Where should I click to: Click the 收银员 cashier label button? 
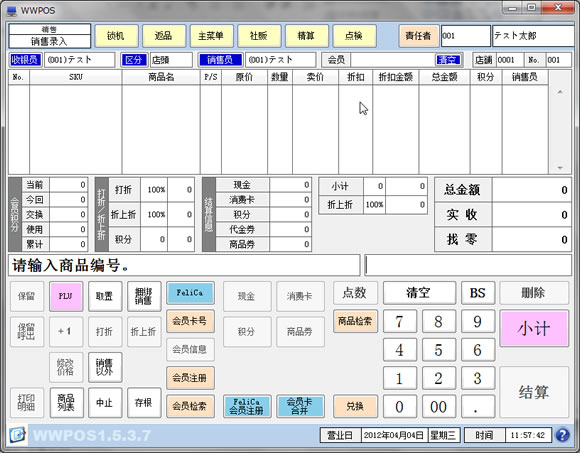[26, 60]
